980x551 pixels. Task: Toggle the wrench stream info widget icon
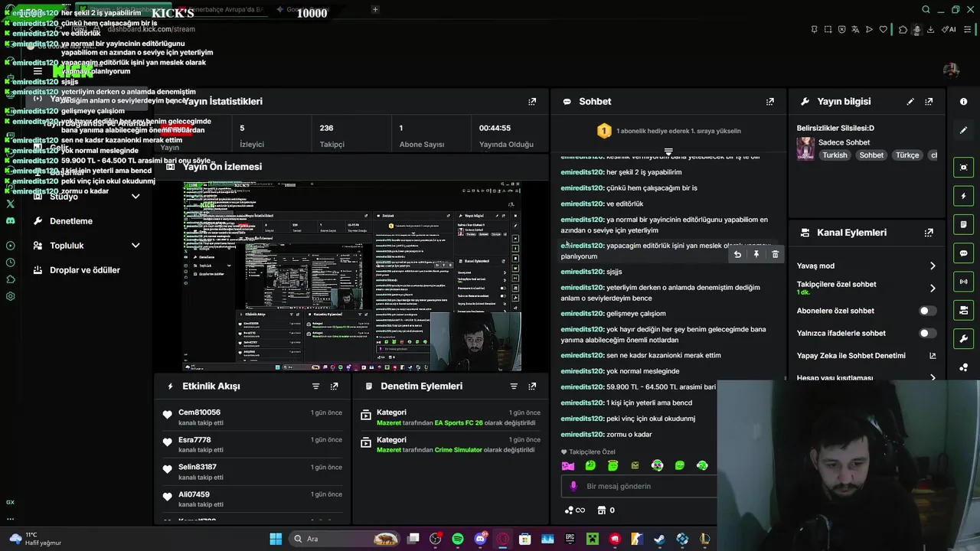(963, 338)
